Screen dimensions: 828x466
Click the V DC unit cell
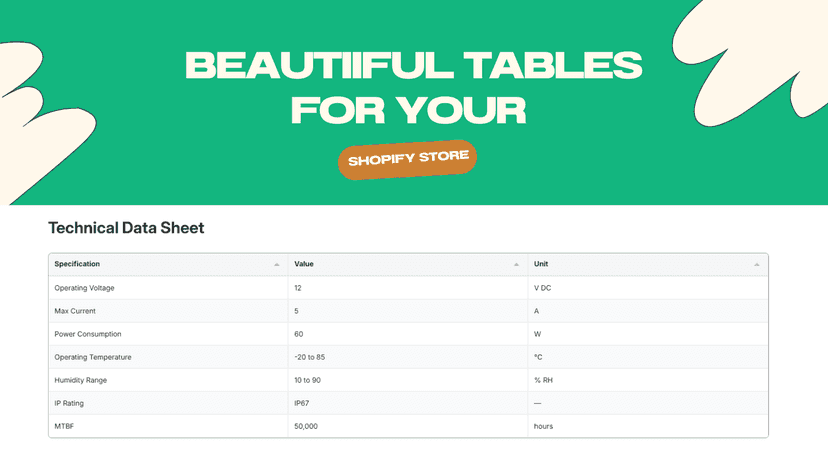coord(648,288)
